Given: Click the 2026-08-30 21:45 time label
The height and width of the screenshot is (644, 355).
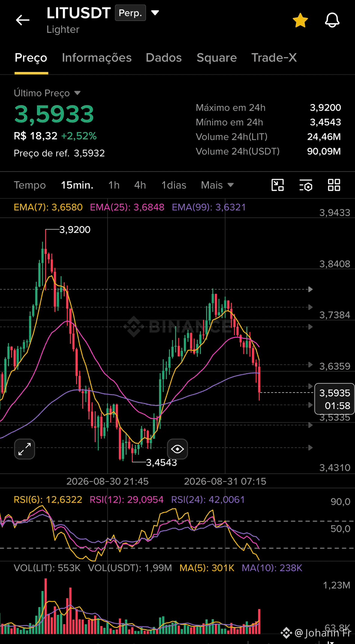Looking at the screenshot, I should [108, 481].
